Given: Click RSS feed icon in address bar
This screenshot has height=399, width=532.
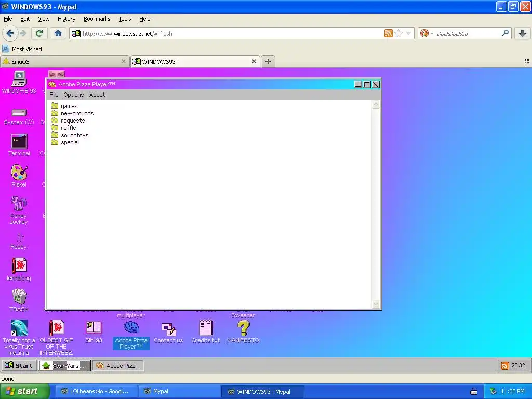Looking at the screenshot, I should pos(389,33).
